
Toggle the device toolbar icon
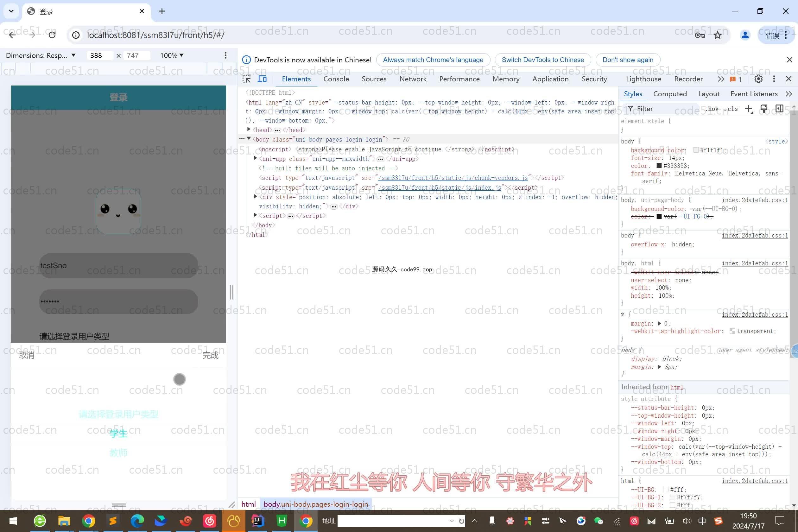tap(262, 79)
